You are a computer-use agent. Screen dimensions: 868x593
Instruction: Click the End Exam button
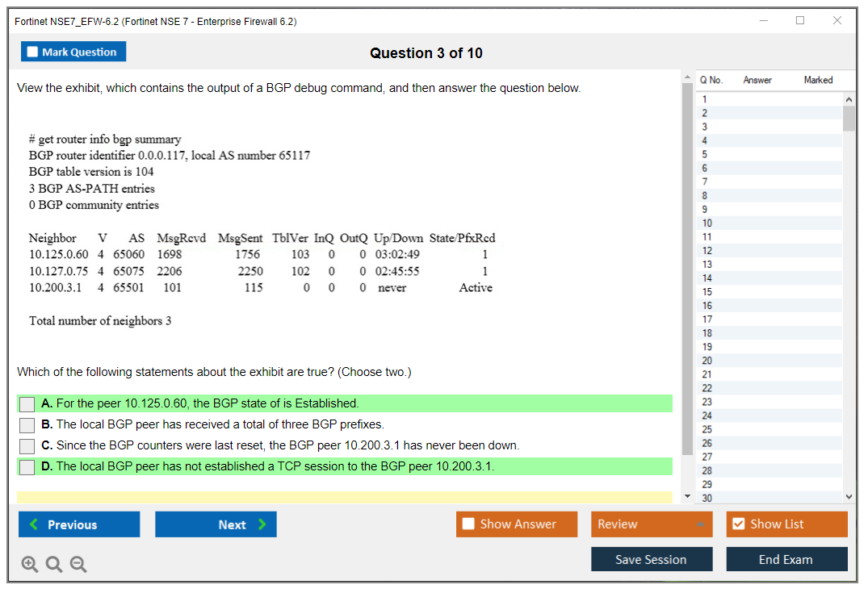point(786,559)
